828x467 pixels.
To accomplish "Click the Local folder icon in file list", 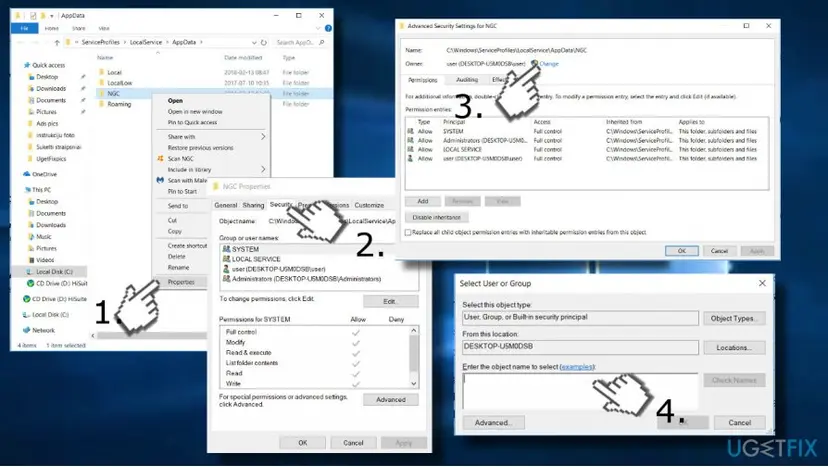I will [x=101, y=72].
